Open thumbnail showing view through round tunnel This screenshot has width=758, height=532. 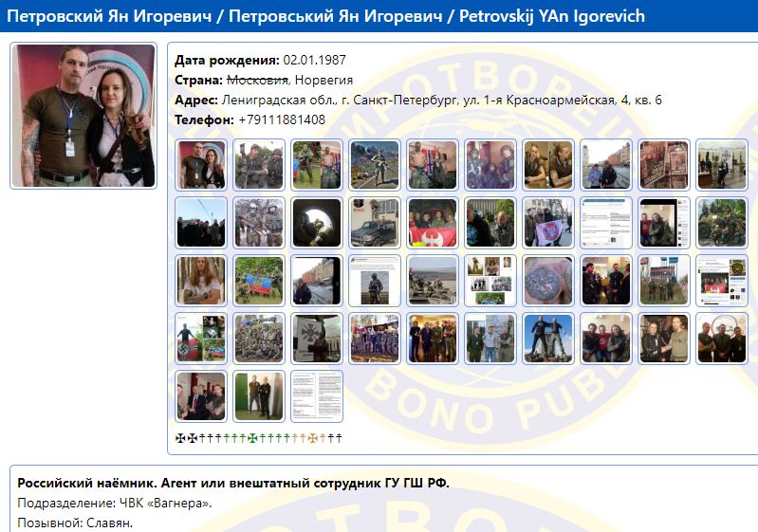click(x=317, y=223)
